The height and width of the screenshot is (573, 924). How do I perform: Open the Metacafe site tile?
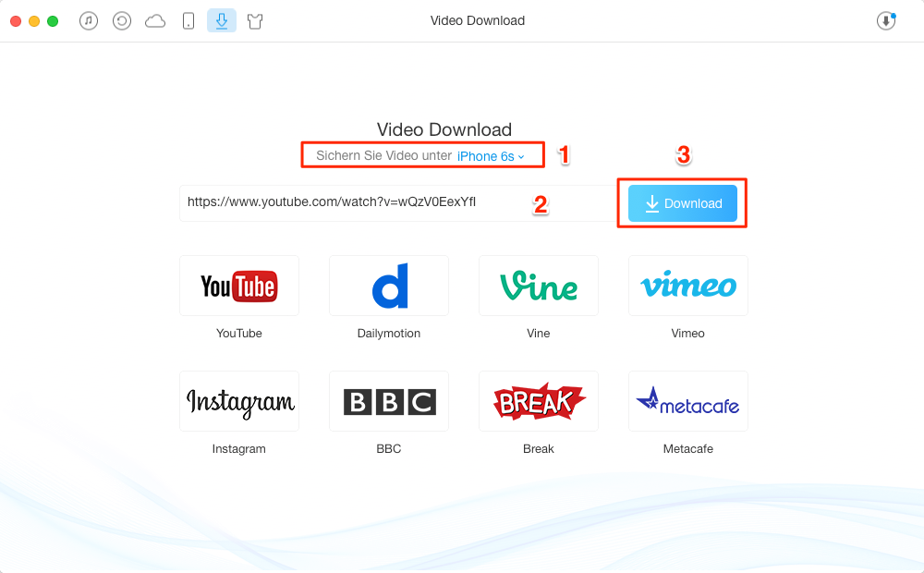pyautogui.click(x=688, y=401)
